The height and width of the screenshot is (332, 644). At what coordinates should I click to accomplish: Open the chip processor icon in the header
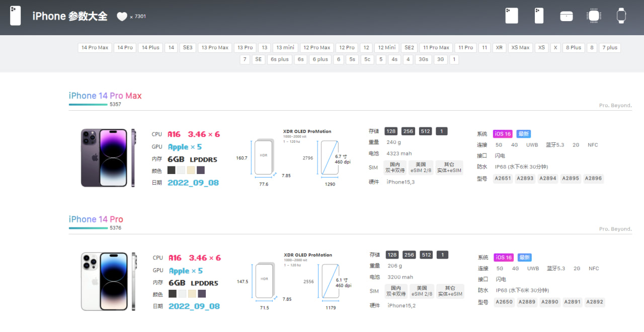pyautogui.click(x=594, y=16)
